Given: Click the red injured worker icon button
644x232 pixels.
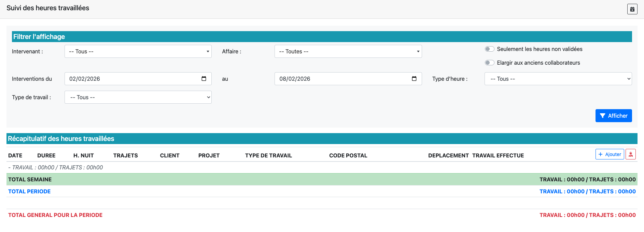Looking at the screenshot, I should pyautogui.click(x=630, y=154).
